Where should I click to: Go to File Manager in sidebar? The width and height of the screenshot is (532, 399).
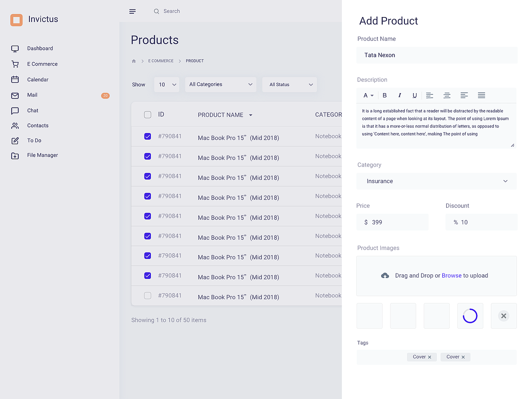tap(42, 155)
